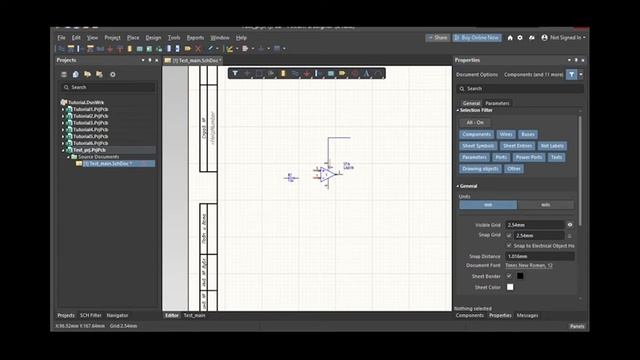Image resolution: width=640 pixels, height=360 pixels.
Task: Click the text string icon in active bar
Action: point(366,73)
